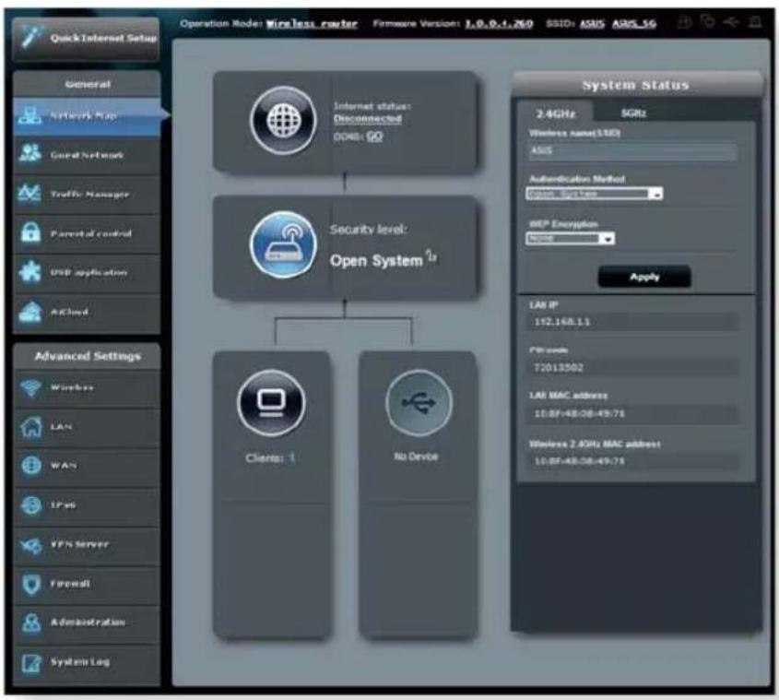Click the LAN house icon
This screenshot has height=700, width=779.
[31, 427]
